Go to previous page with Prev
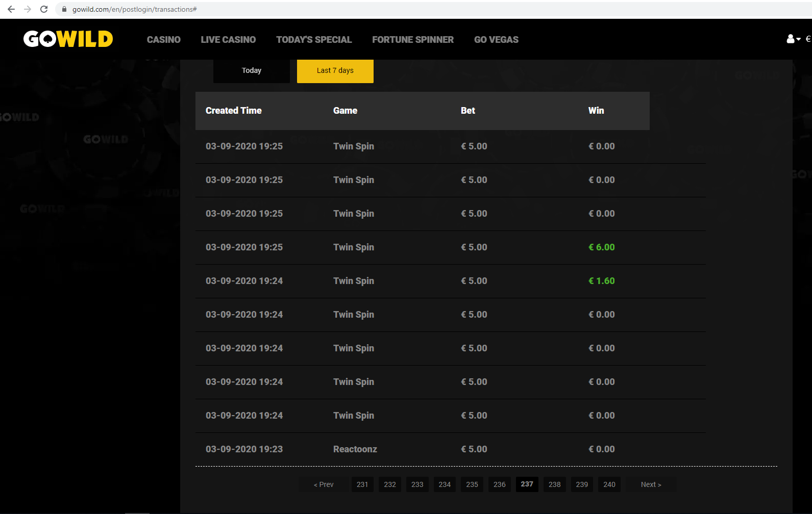Image resolution: width=812 pixels, height=514 pixels. click(324, 484)
